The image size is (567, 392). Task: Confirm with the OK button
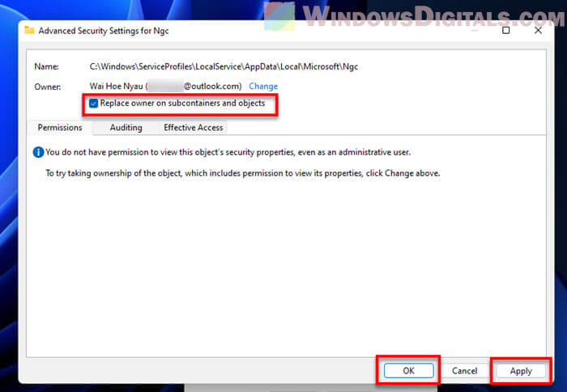coord(408,371)
